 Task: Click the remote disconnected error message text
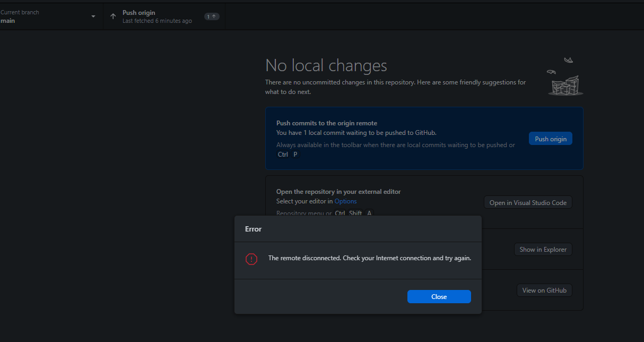370,258
